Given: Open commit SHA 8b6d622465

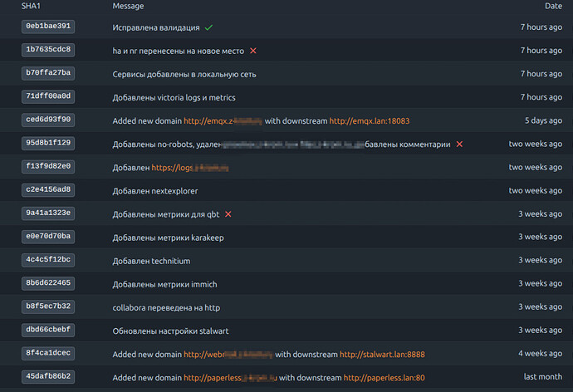Looking at the screenshot, I should pos(48,284).
